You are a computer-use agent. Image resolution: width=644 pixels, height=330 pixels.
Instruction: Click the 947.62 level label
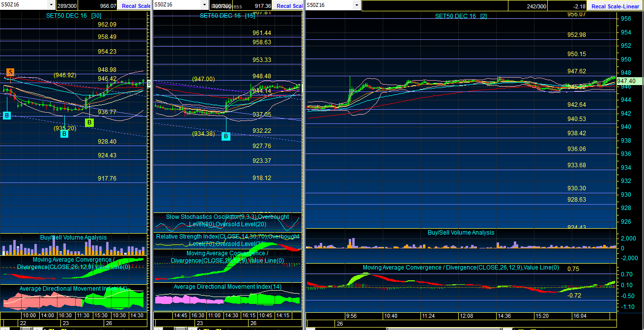tap(577, 71)
